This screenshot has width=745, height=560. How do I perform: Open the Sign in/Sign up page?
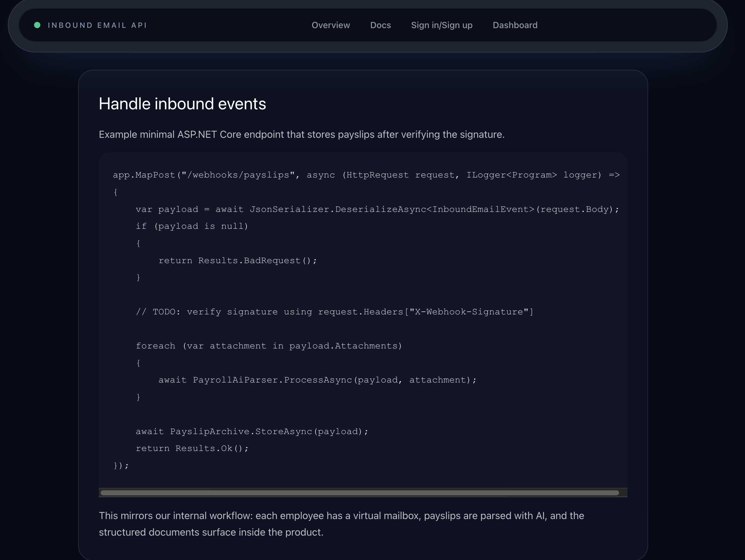click(442, 25)
